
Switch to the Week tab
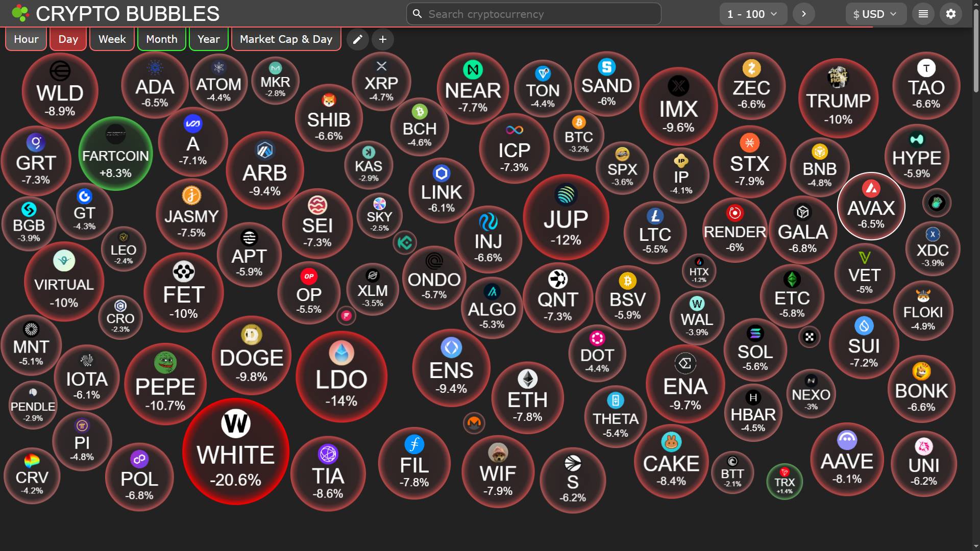coord(112,39)
